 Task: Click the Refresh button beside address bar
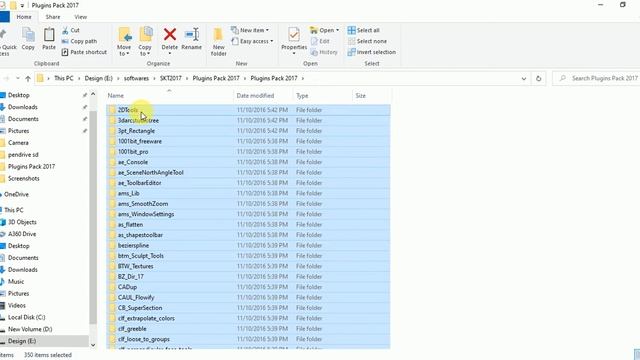tap(538, 78)
